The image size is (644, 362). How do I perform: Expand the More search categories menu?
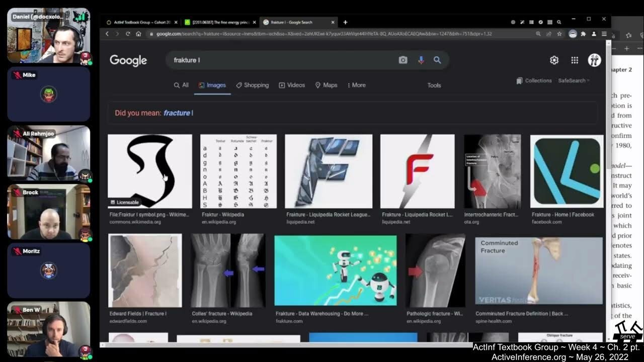[x=357, y=85]
